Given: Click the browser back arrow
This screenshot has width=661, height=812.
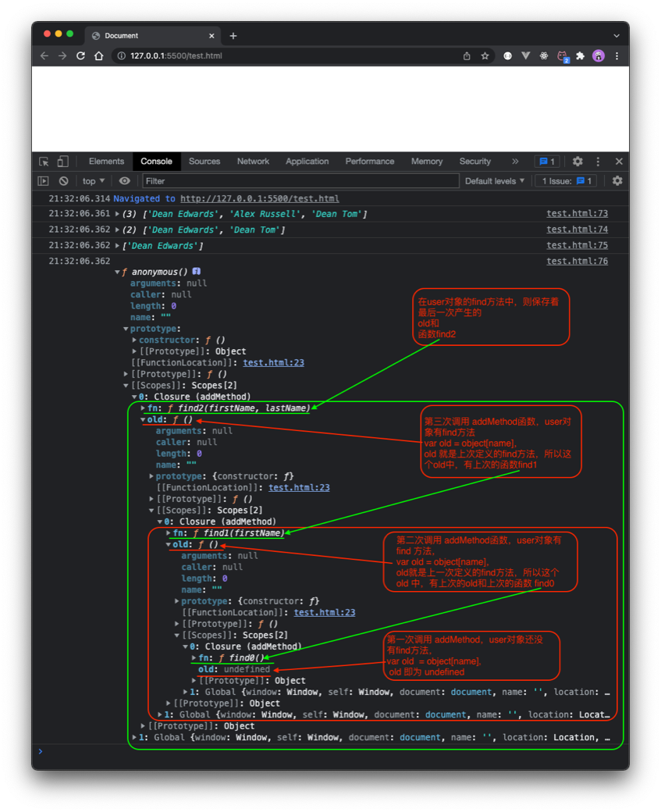Looking at the screenshot, I should 44,56.
